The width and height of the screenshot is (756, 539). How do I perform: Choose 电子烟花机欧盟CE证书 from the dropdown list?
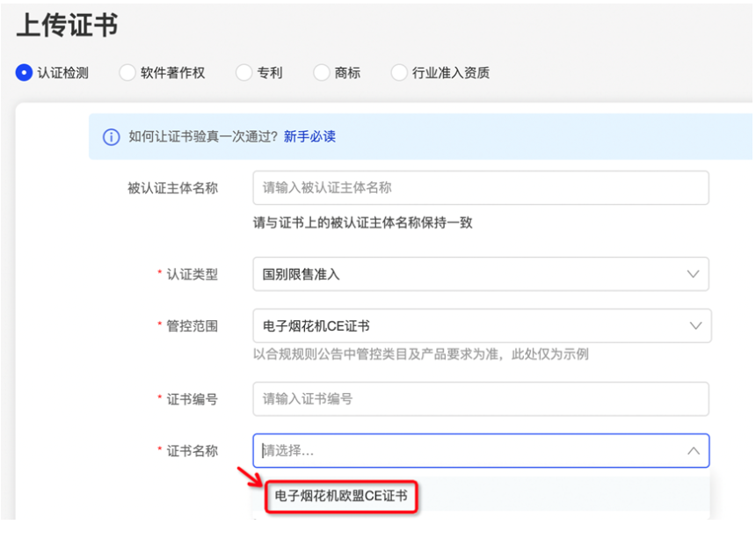(x=341, y=497)
